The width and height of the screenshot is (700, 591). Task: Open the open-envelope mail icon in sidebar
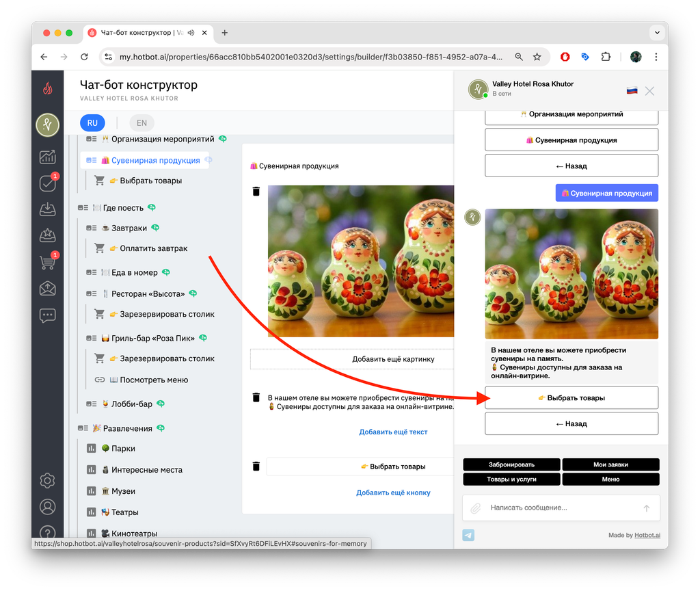click(x=47, y=289)
